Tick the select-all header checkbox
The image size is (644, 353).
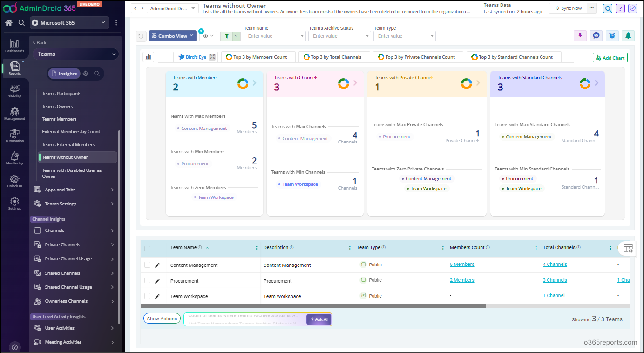pyautogui.click(x=147, y=249)
